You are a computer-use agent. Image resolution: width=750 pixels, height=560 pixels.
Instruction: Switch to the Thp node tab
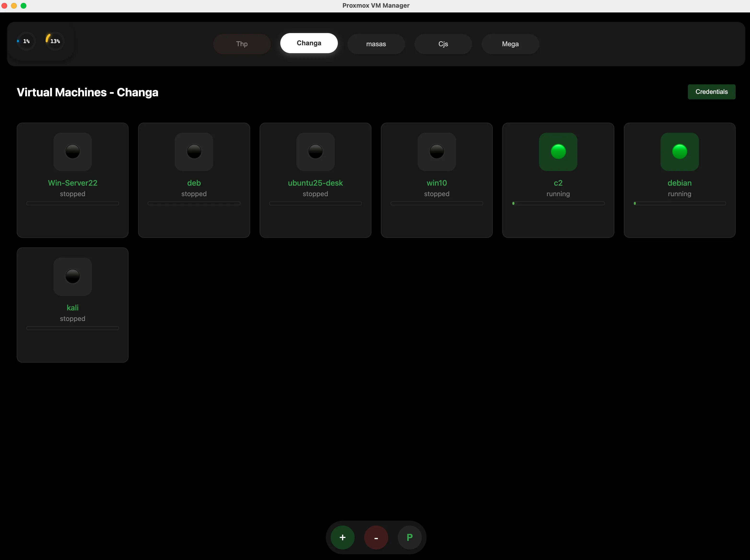[x=242, y=44]
